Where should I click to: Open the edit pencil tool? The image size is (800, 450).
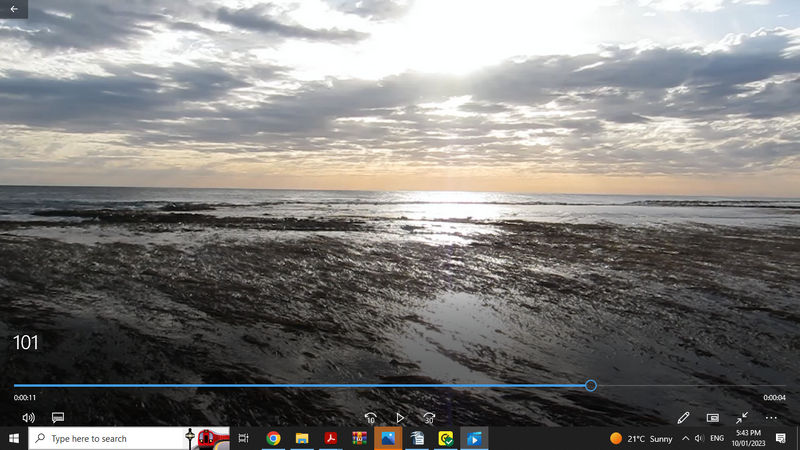point(684,417)
